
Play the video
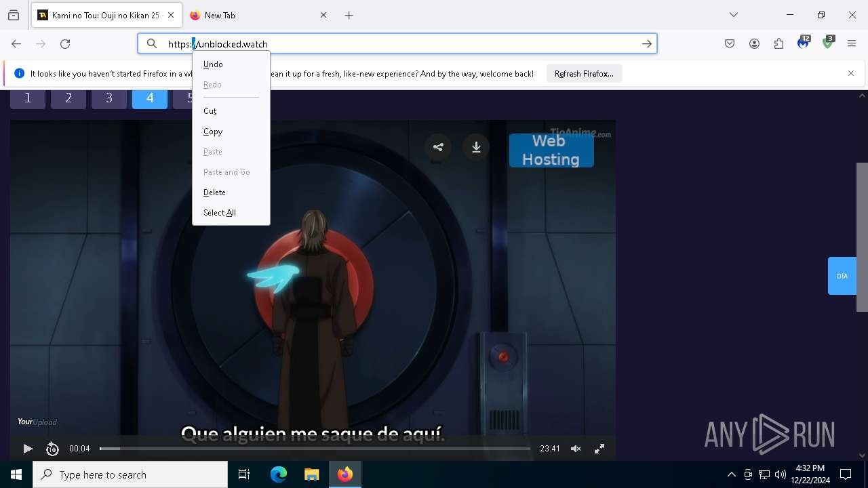[x=28, y=449]
